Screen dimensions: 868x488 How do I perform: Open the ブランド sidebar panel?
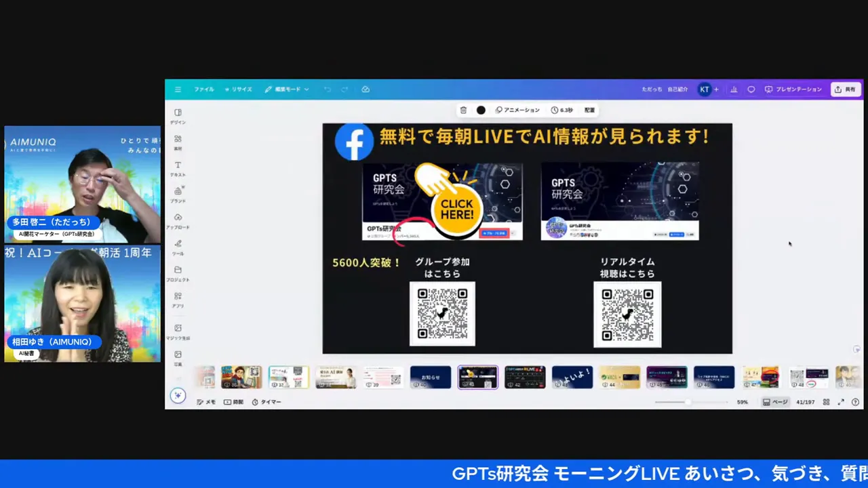click(178, 195)
